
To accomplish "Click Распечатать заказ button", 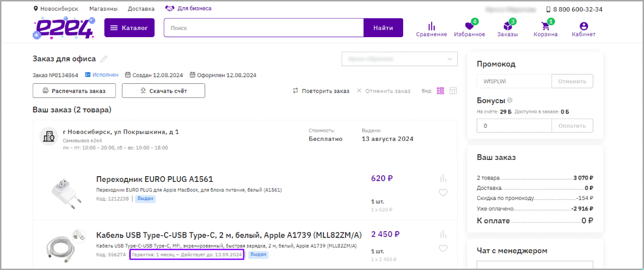I will point(73,90).
